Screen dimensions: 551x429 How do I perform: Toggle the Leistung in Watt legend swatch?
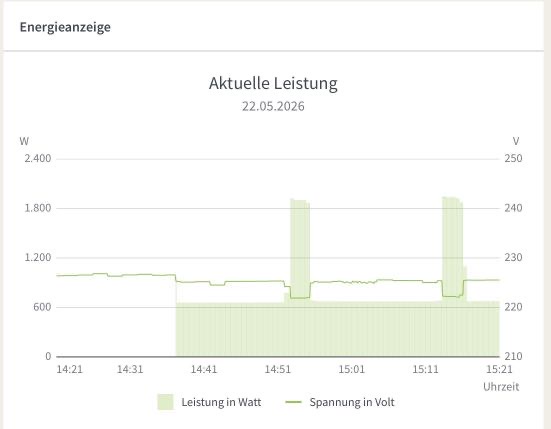click(x=166, y=402)
